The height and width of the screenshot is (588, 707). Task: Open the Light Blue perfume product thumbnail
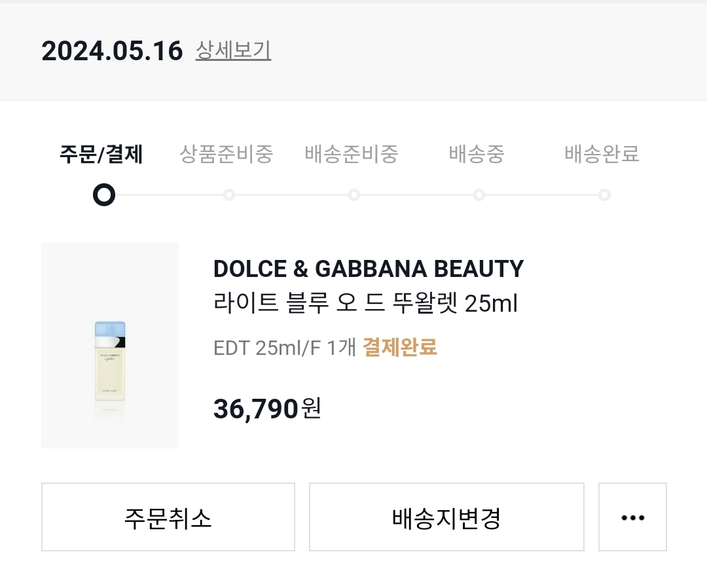[x=110, y=346]
